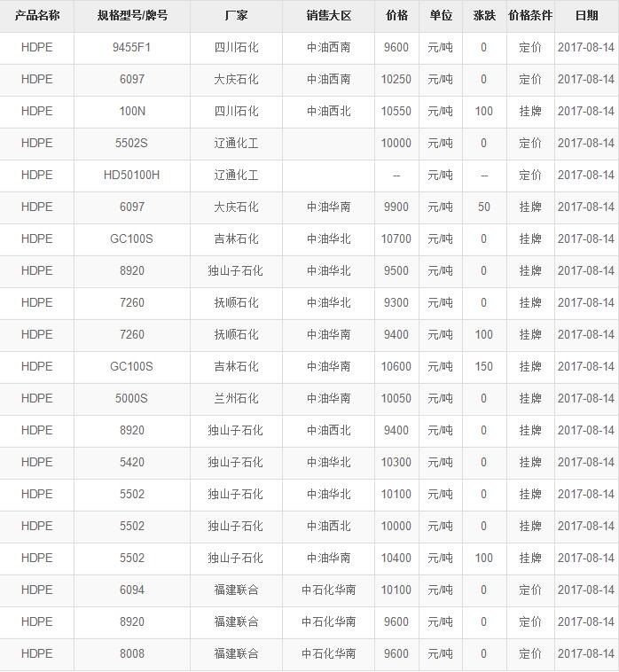Click the 价格 column header
The width and height of the screenshot is (619, 672).
click(396, 16)
